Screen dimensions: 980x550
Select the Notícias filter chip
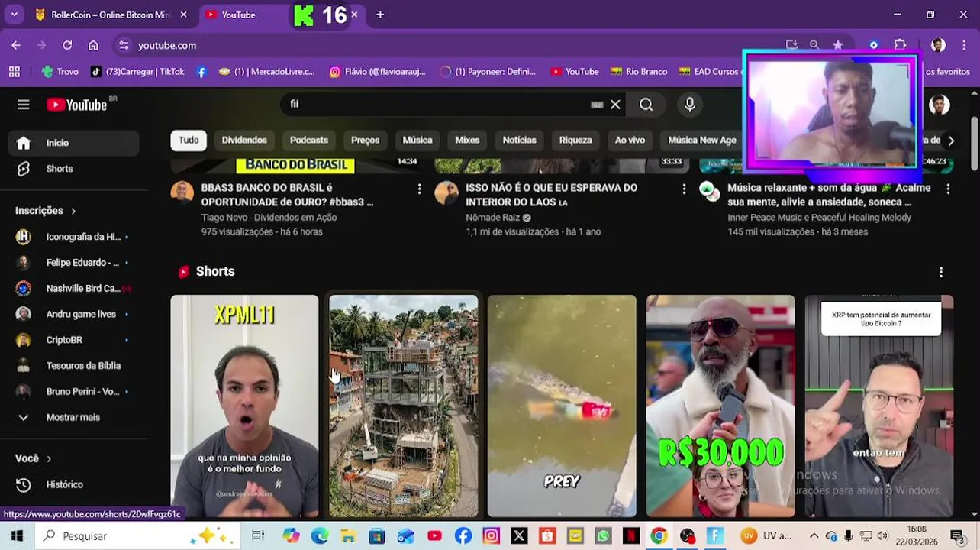pyautogui.click(x=520, y=141)
